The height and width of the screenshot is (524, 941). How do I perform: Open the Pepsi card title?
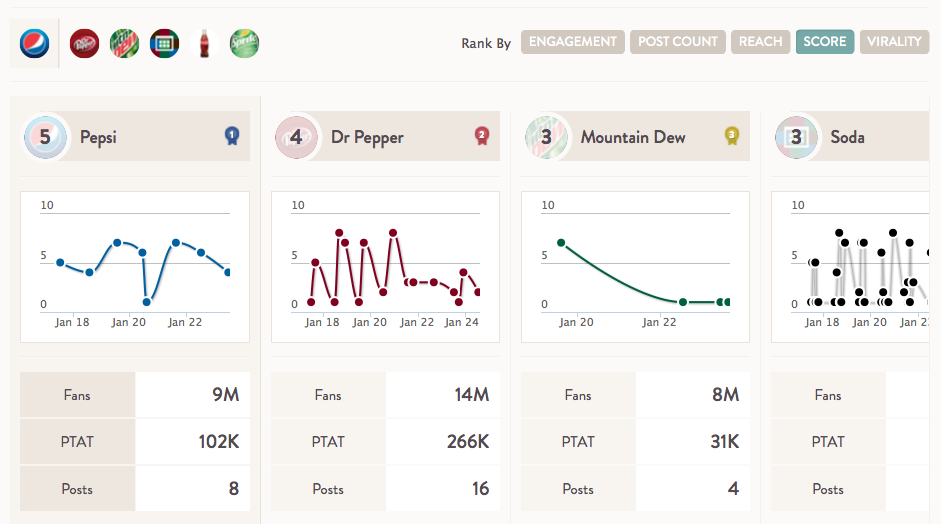pos(98,137)
